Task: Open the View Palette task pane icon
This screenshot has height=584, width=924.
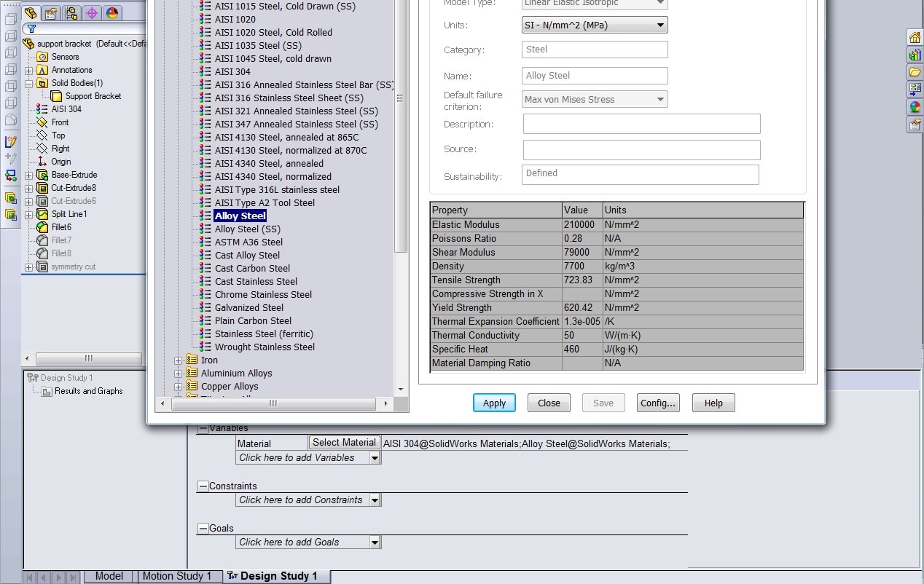Action: [915, 90]
